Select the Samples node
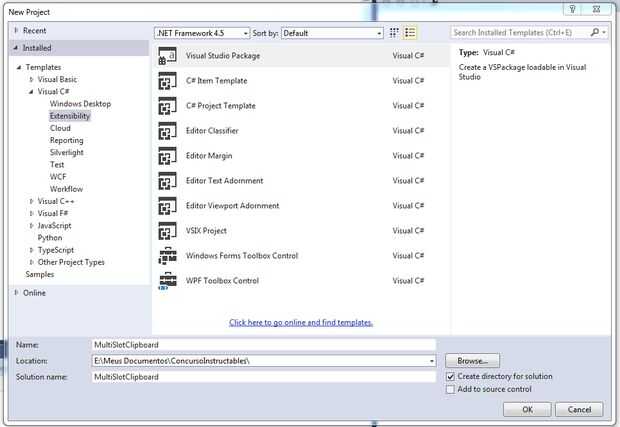 (x=40, y=274)
